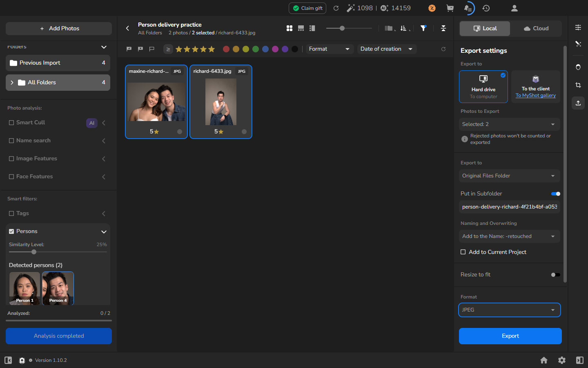Image resolution: width=588 pixels, height=368 pixels.
Task: Switch to the Cloud tab
Action: pos(536,29)
